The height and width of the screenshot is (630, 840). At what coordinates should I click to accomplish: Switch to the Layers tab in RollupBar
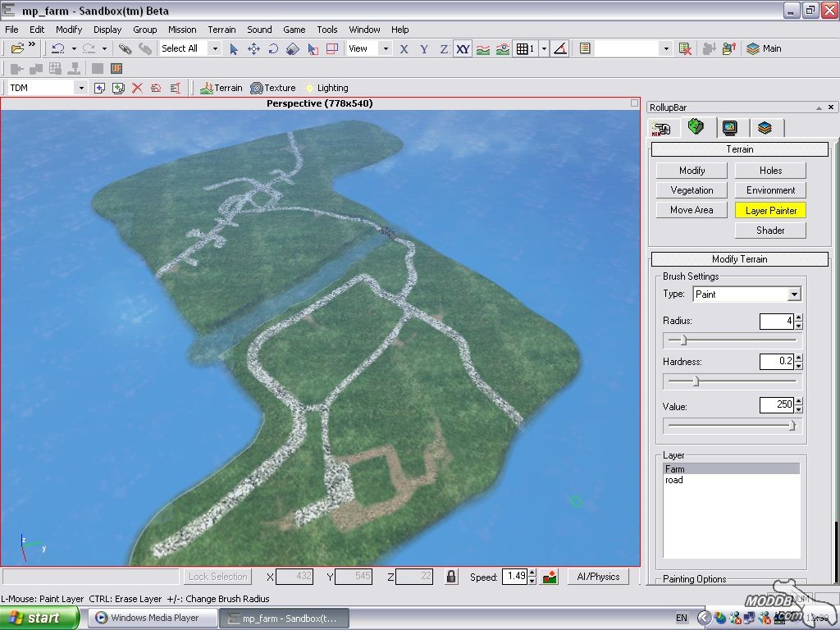point(765,127)
